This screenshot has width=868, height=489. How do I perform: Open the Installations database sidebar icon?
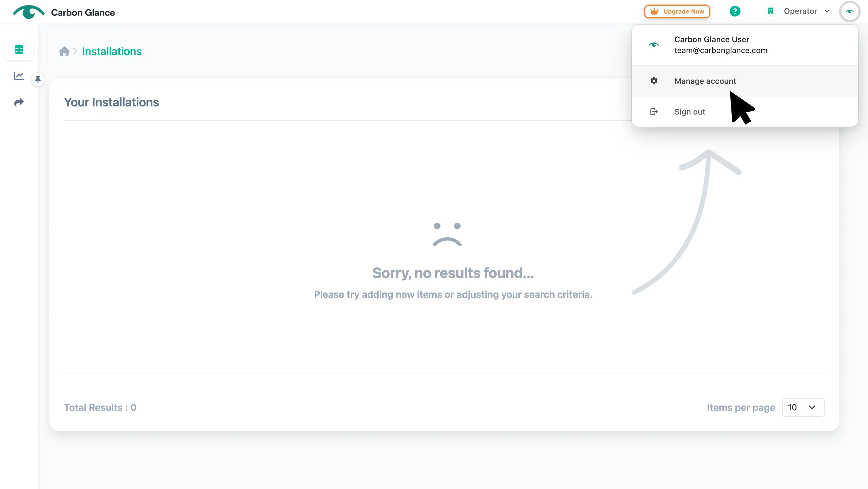(19, 49)
